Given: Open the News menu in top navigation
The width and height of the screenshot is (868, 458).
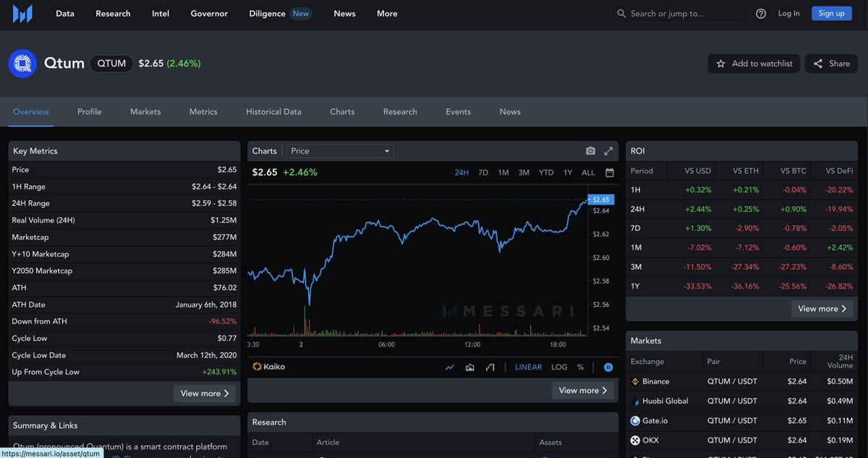Looking at the screenshot, I should (344, 14).
